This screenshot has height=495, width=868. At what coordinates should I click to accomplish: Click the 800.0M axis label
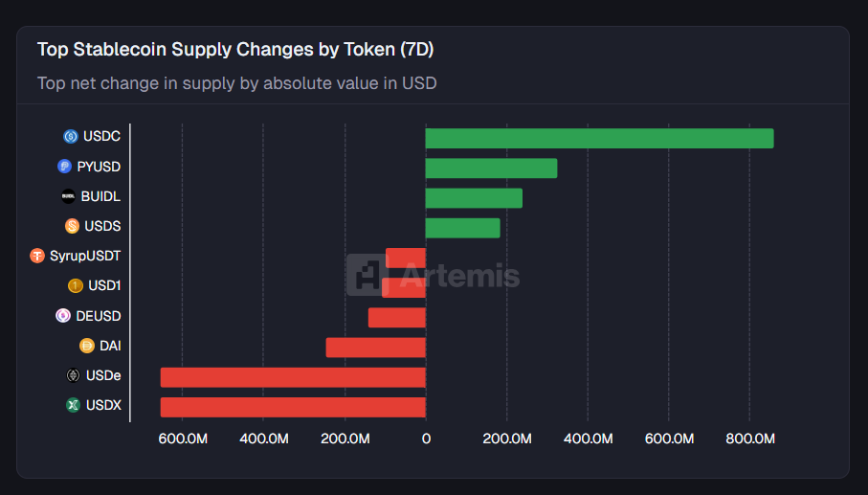click(750, 439)
